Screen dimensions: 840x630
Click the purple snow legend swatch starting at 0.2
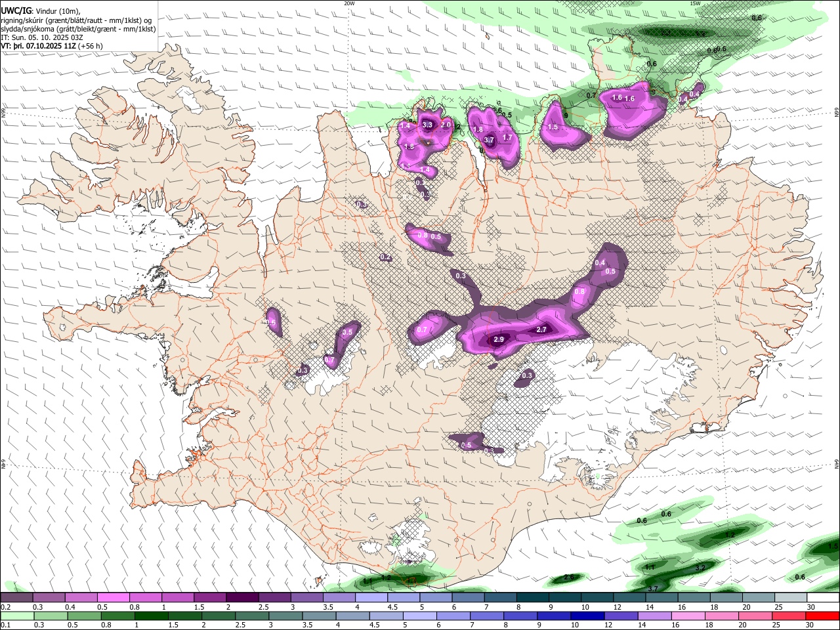point(16,598)
